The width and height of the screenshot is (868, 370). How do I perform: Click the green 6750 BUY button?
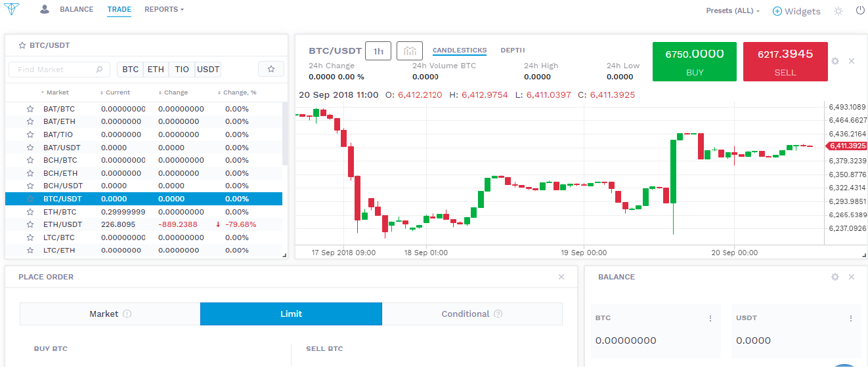coord(695,62)
